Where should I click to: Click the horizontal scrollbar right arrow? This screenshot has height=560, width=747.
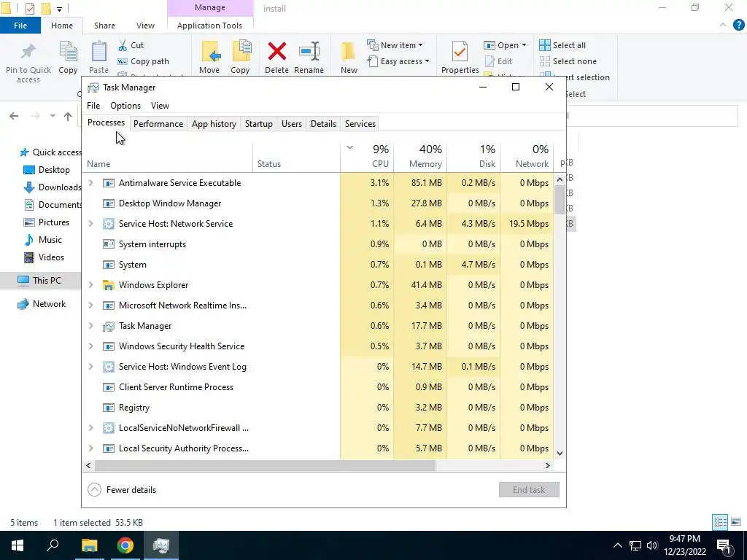[548, 466]
